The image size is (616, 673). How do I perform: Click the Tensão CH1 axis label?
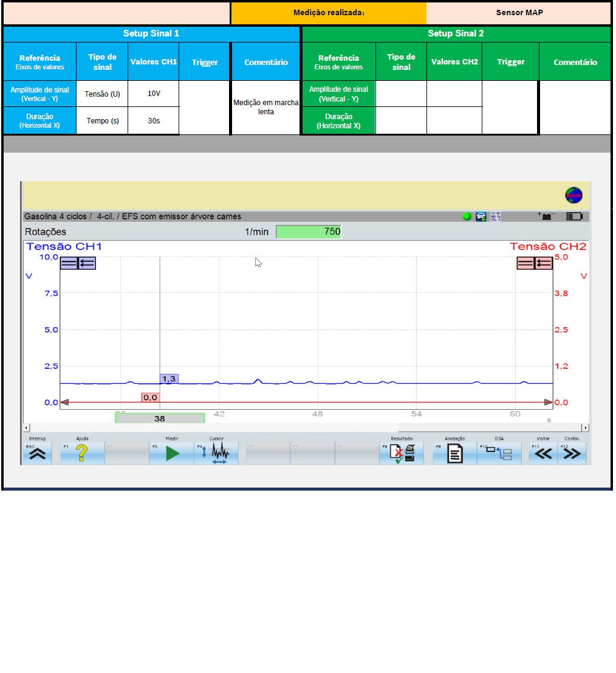point(64,246)
